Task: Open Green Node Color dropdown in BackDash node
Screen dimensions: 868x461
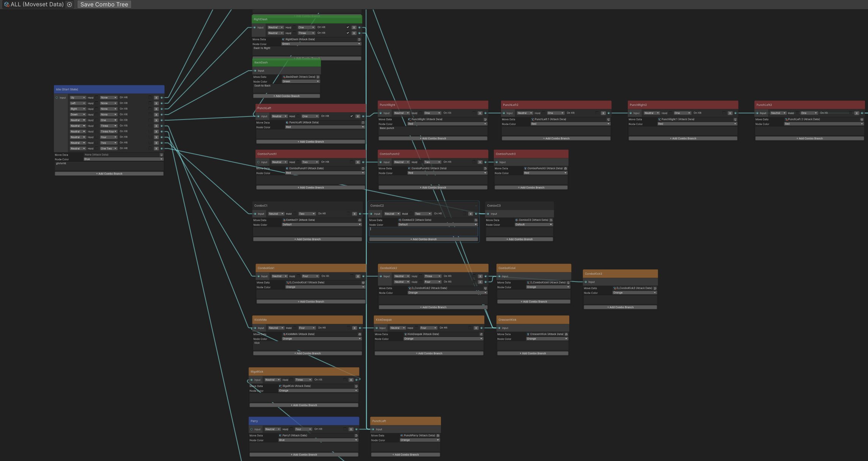Action: [x=301, y=82]
